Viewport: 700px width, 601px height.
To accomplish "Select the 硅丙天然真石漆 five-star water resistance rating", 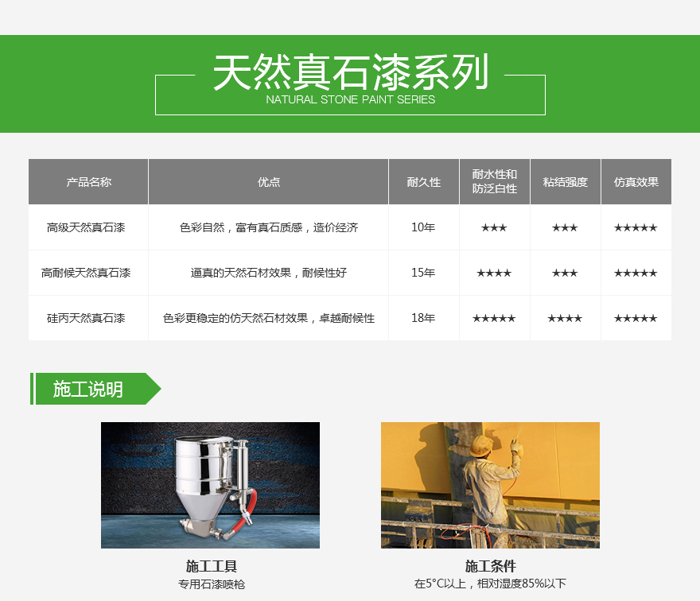I will coord(494,319).
